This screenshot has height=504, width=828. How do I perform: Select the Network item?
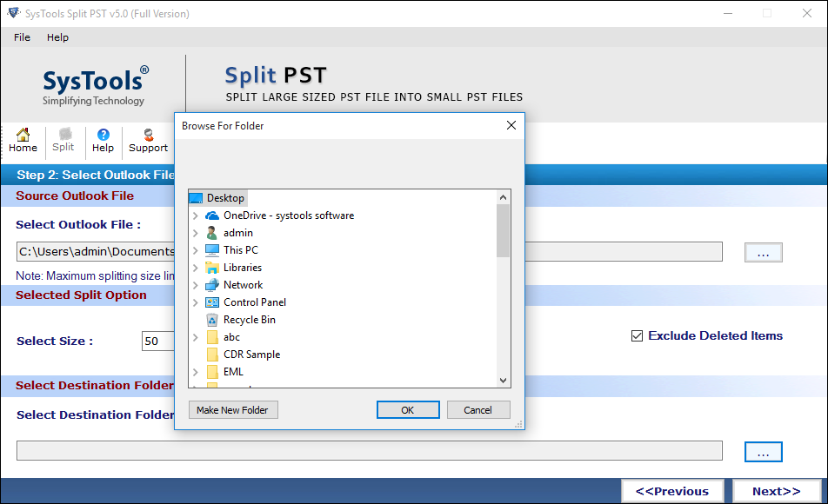pyautogui.click(x=241, y=284)
